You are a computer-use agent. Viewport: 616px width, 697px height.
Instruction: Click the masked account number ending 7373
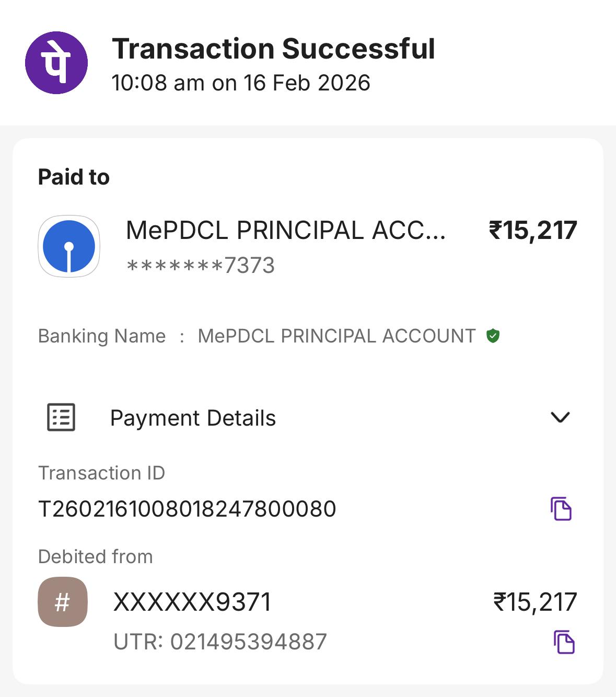click(x=201, y=266)
